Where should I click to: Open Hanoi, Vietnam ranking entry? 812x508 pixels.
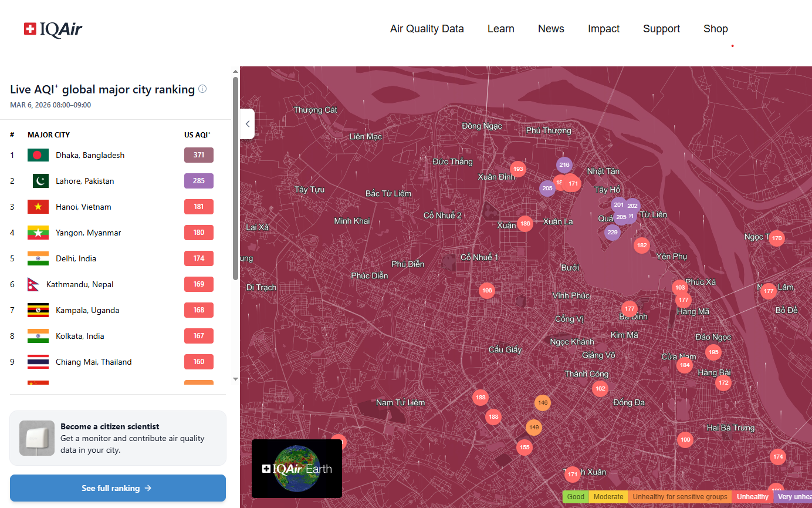click(83, 207)
